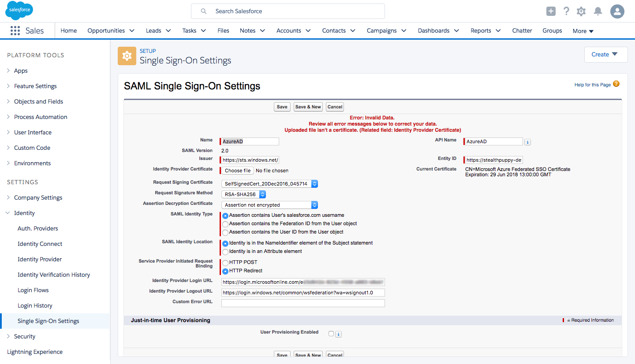Open the Assertion Decryption Certificate dropdown
This screenshot has width=635, height=364.
click(269, 205)
